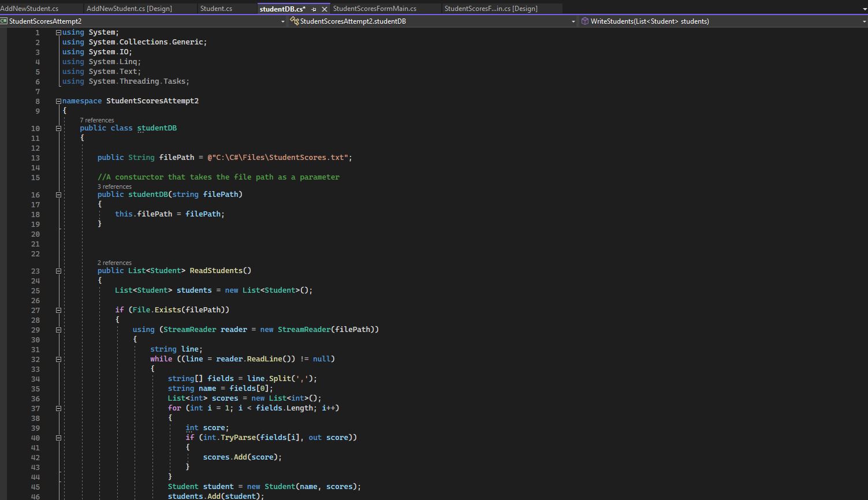Click the method cube icon beside WriteStudents

pyautogui.click(x=584, y=21)
